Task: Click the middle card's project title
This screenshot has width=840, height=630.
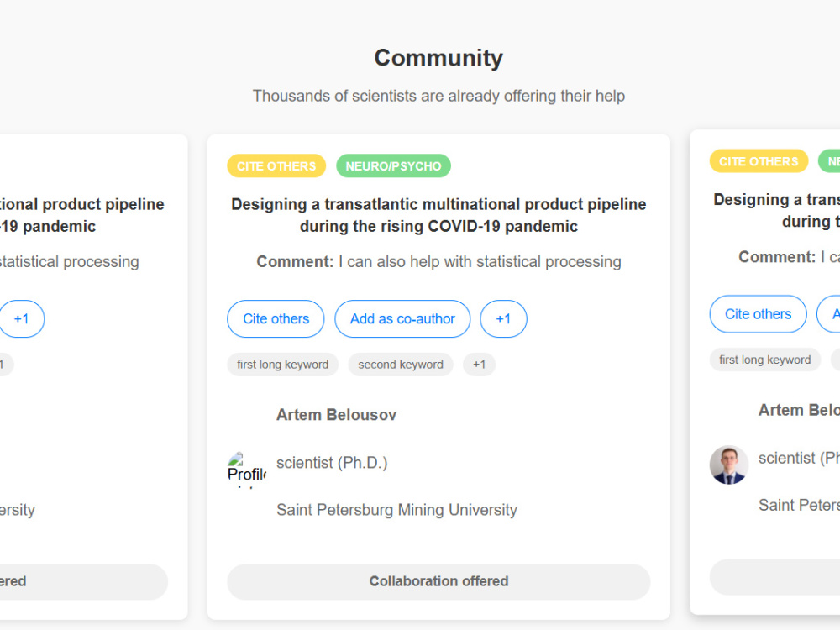Action: tap(438, 215)
